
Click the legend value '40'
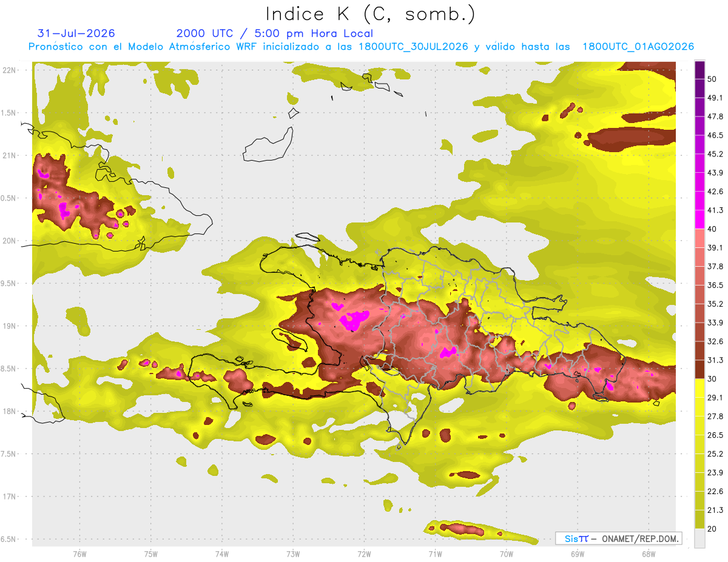click(713, 229)
